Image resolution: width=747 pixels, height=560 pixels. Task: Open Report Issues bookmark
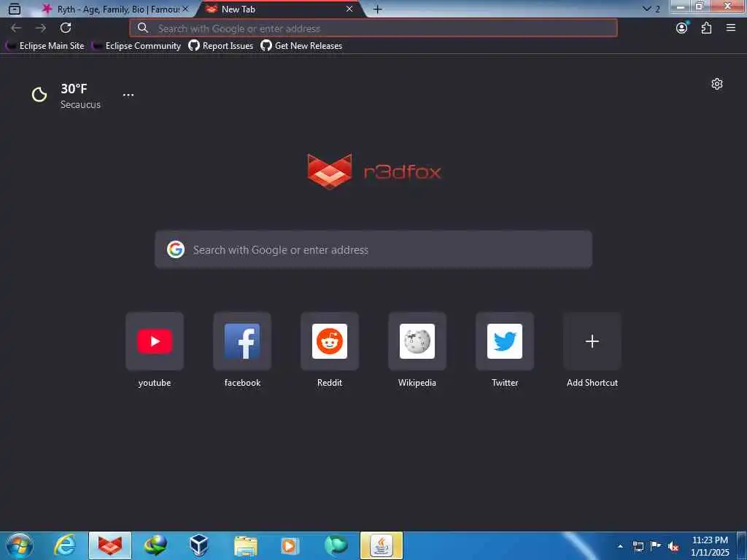pos(220,46)
